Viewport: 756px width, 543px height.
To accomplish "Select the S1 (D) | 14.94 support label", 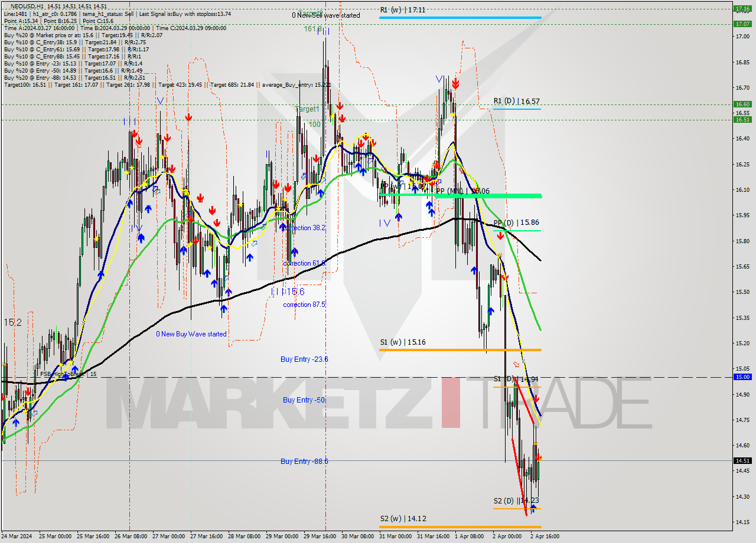I will pos(516,379).
